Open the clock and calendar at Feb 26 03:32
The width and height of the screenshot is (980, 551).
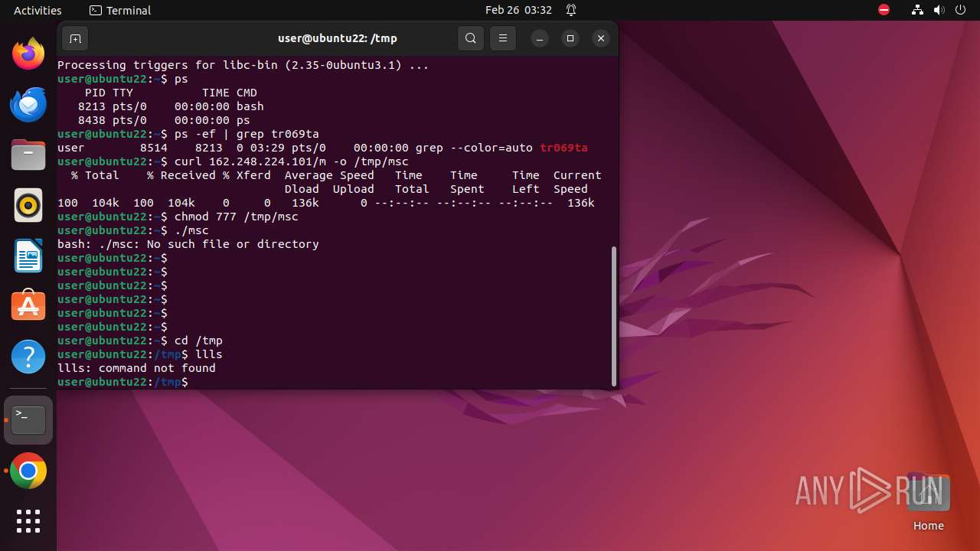[x=518, y=10]
